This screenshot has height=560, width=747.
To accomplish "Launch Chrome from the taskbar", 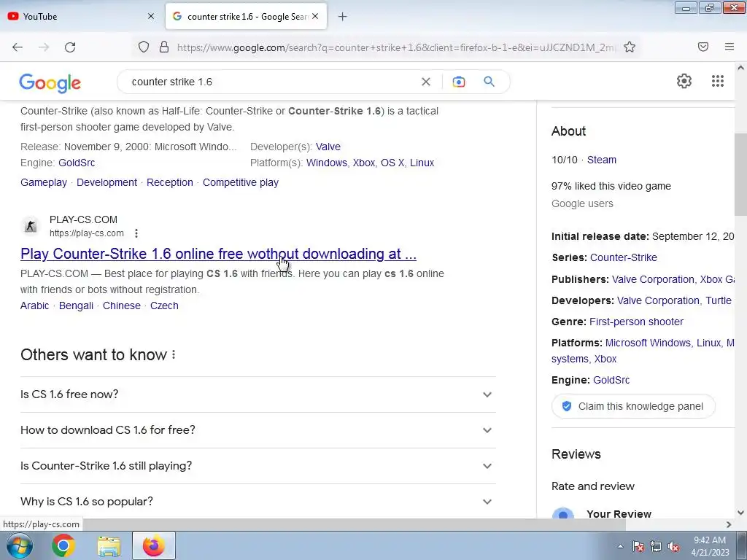I will click(x=63, y=545).
